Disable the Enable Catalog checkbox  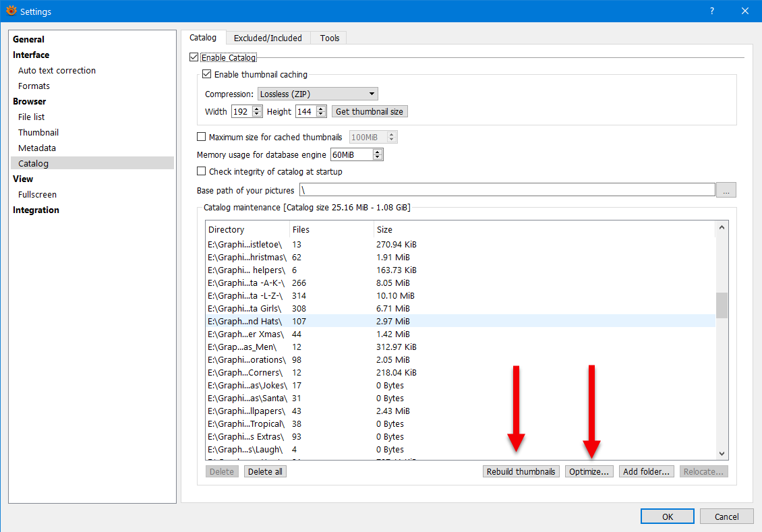(195, 58)
